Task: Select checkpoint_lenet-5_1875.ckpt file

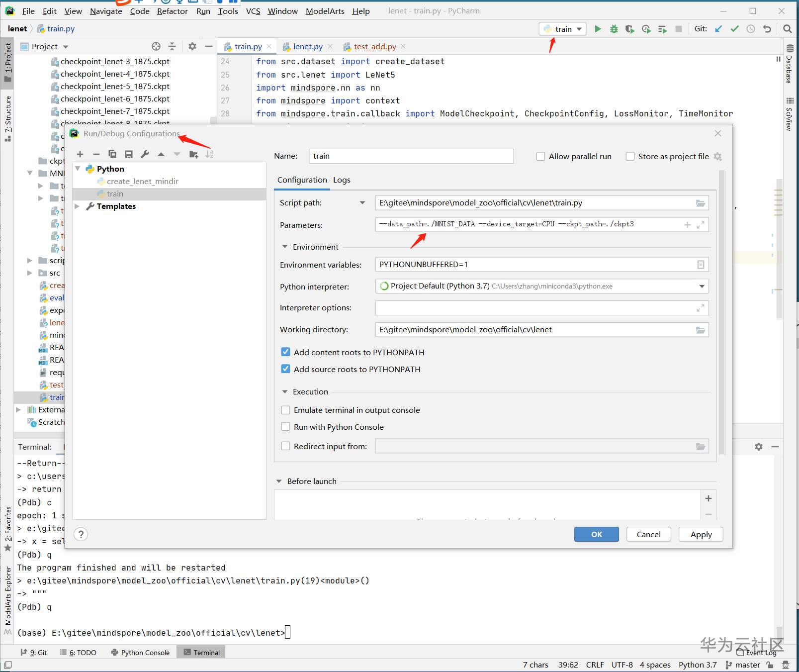Action: pos(115,87)
